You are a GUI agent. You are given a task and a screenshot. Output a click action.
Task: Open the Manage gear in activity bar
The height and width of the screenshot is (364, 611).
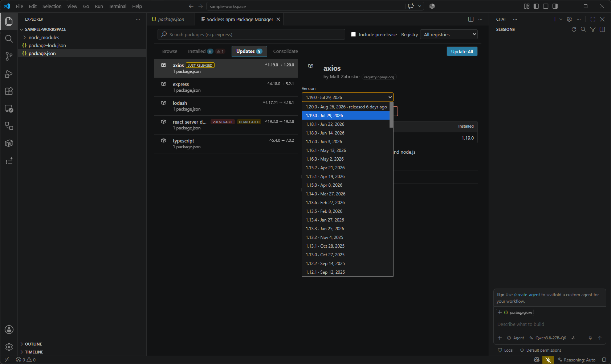tap(9, 347)
